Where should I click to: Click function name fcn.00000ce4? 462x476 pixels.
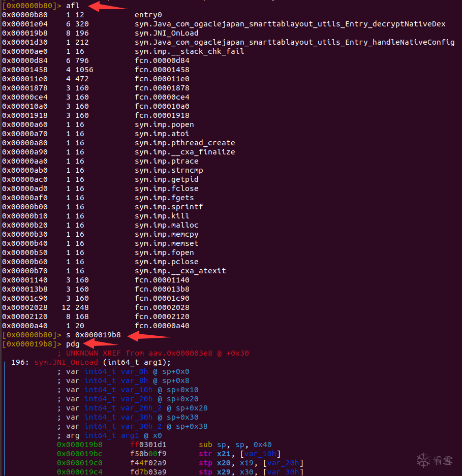coord(162,97)
